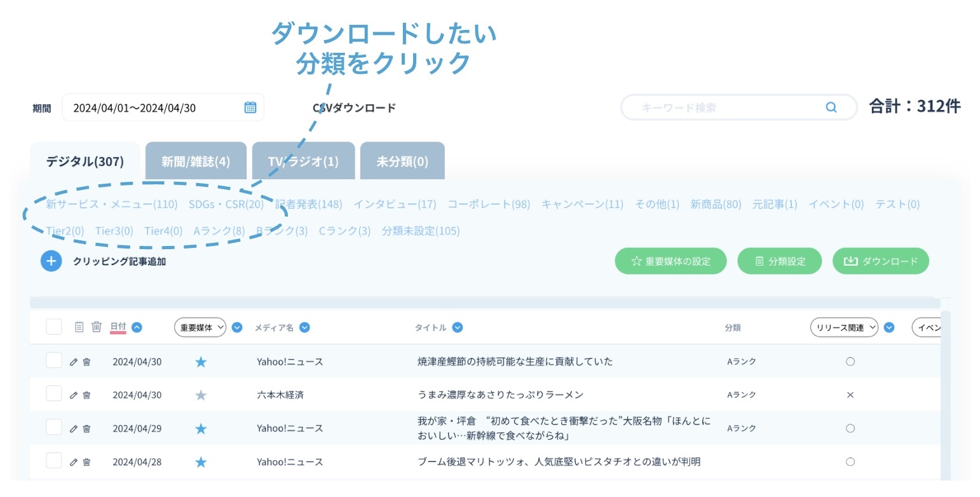Click the header bulk trash icon
Viewport: 980px width, 497px height.
(97, 327)
